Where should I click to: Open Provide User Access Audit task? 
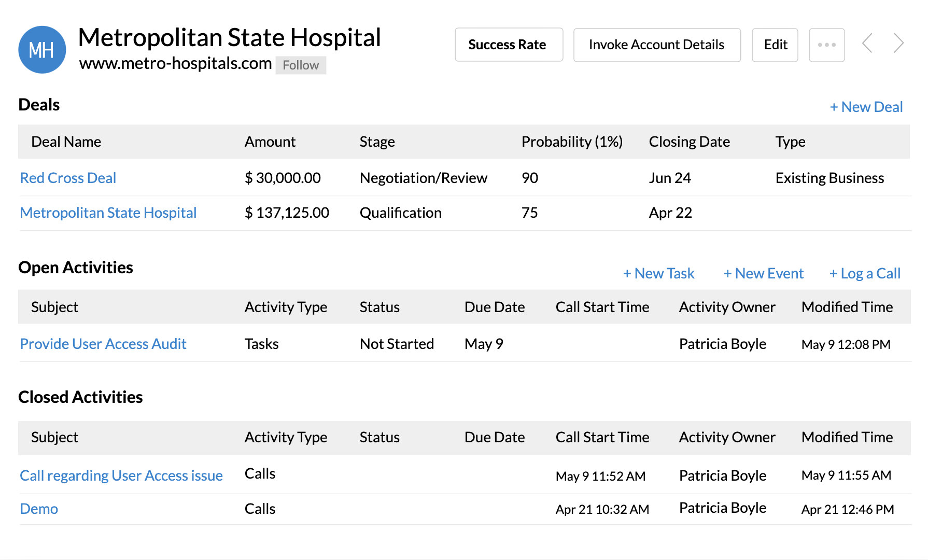(x=103, y=344)
